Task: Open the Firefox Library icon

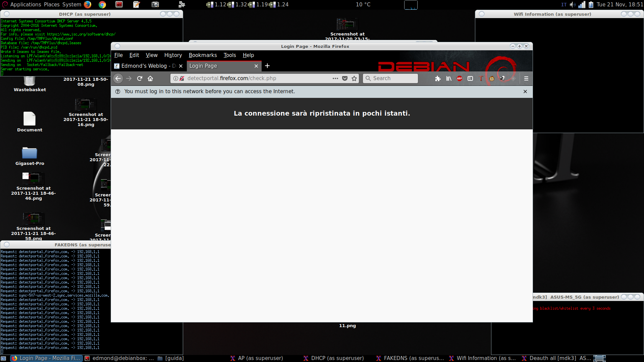Action: pos(449,78)
